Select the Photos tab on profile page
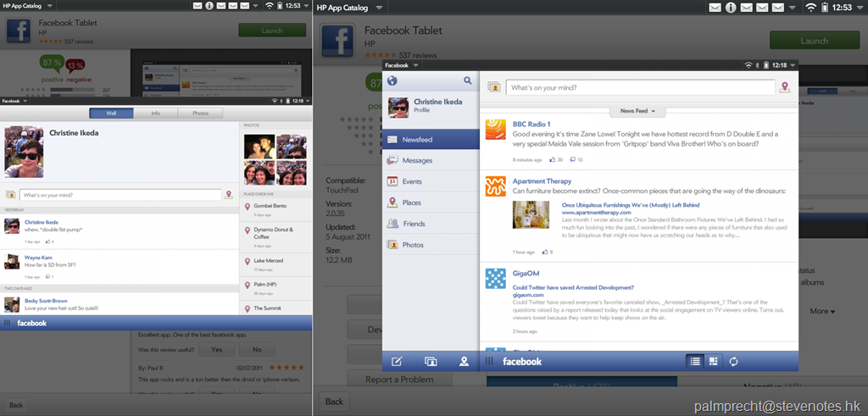The image size is (868, 416). click(200, 114)
